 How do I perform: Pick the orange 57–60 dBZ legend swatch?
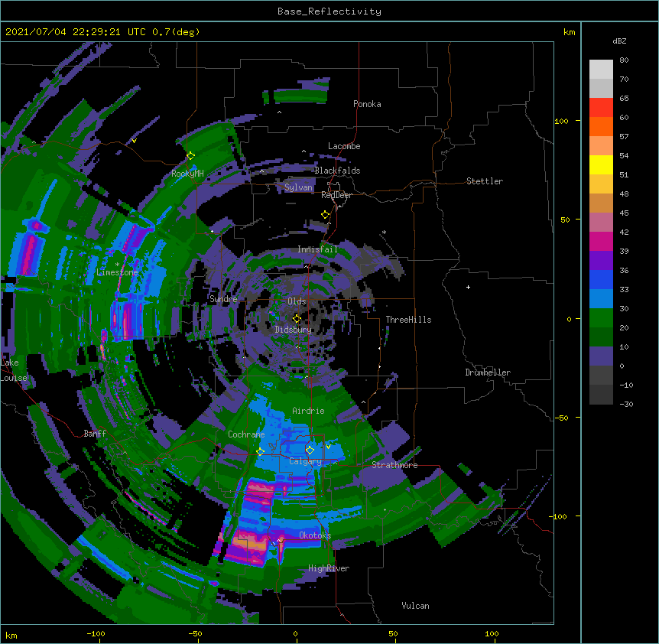(x=601, y=127)
